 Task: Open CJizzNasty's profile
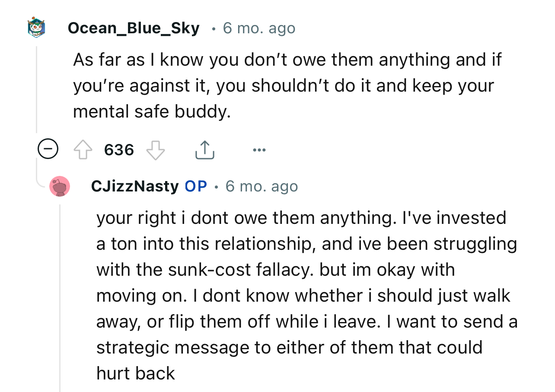[135, 186]
